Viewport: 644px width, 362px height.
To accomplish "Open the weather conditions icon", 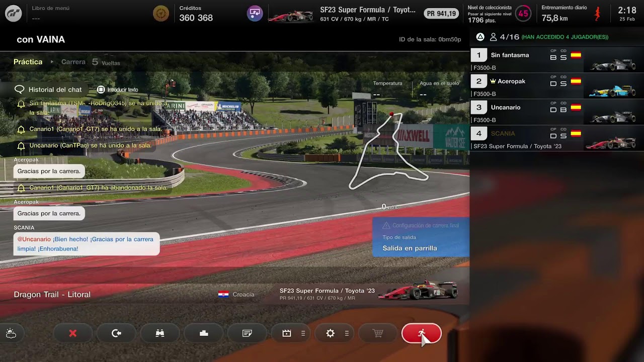I will coord(11,333).
